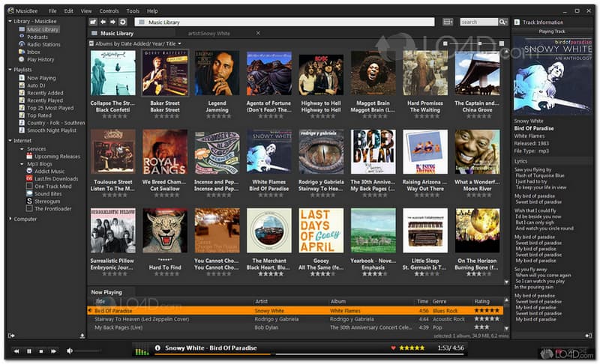The width and height of the screenshot is (600, 364).
Task: Open Upcoming Releases under Services
Action: pyautogui.click(x=58, y=157)
